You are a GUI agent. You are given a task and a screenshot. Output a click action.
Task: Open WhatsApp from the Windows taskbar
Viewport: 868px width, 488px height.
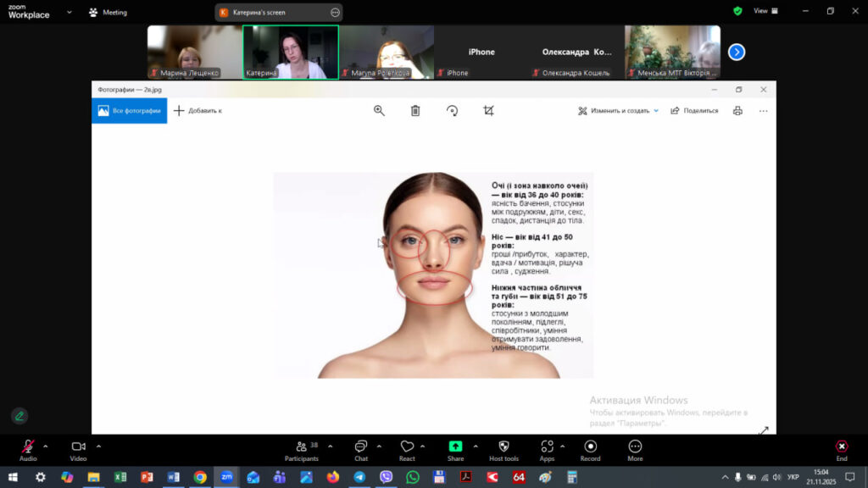pyautogui.click(x=413, y=477)
